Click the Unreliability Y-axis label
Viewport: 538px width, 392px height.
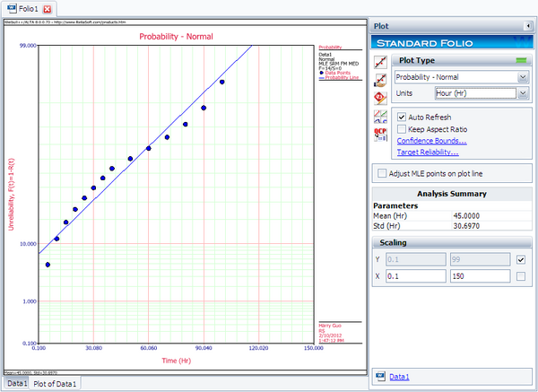(11, 195)
